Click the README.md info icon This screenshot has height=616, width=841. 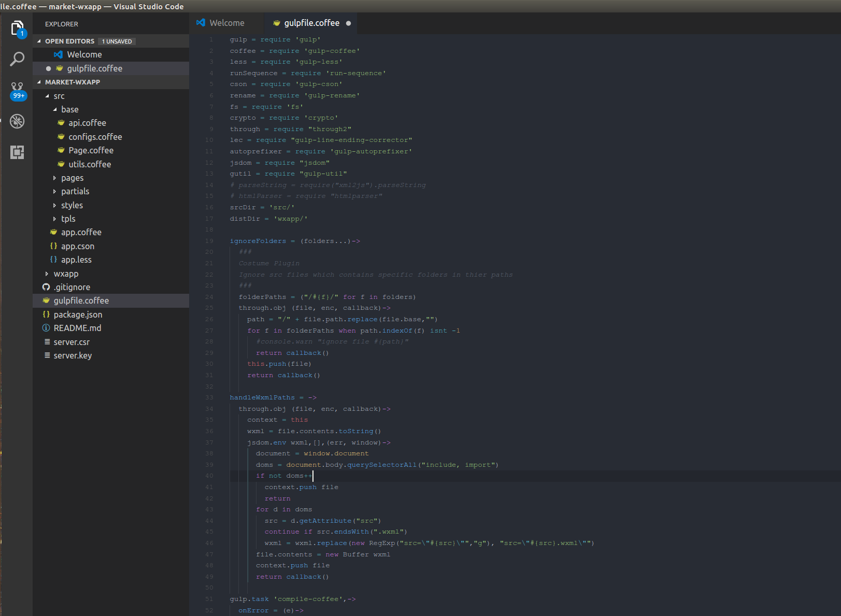(x=46, y=327)
